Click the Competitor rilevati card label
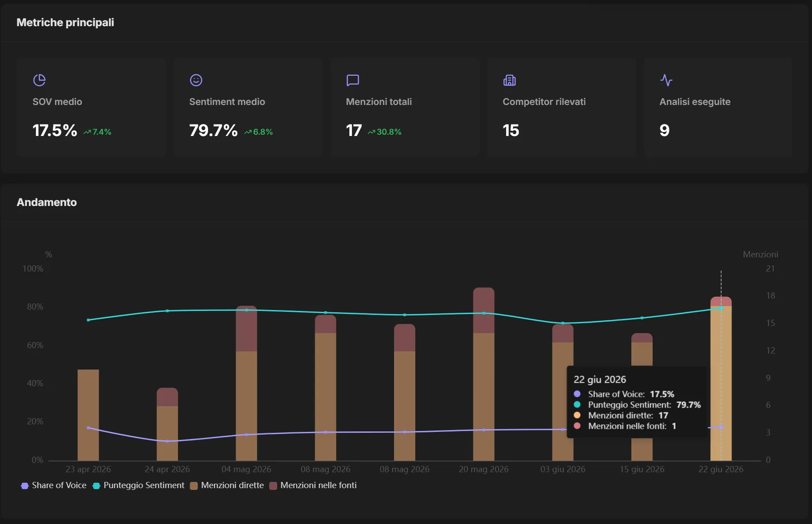 544,102
